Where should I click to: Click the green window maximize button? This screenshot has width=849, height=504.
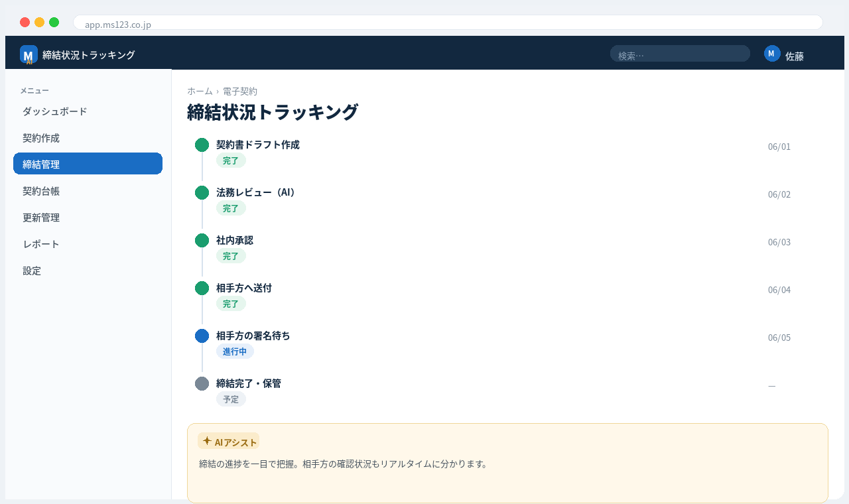54,22
